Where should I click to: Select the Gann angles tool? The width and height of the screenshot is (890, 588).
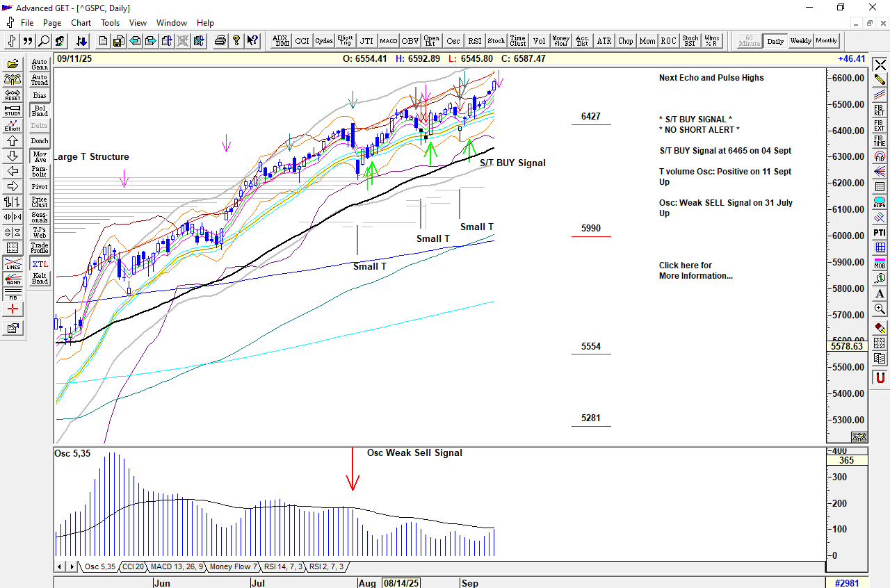(x=13, y=279)
